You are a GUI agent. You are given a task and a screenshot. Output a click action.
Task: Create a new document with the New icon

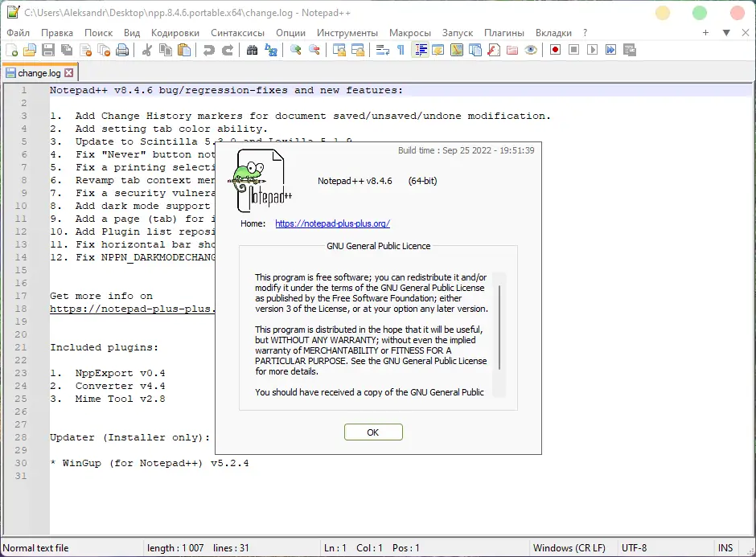[11, 50]
